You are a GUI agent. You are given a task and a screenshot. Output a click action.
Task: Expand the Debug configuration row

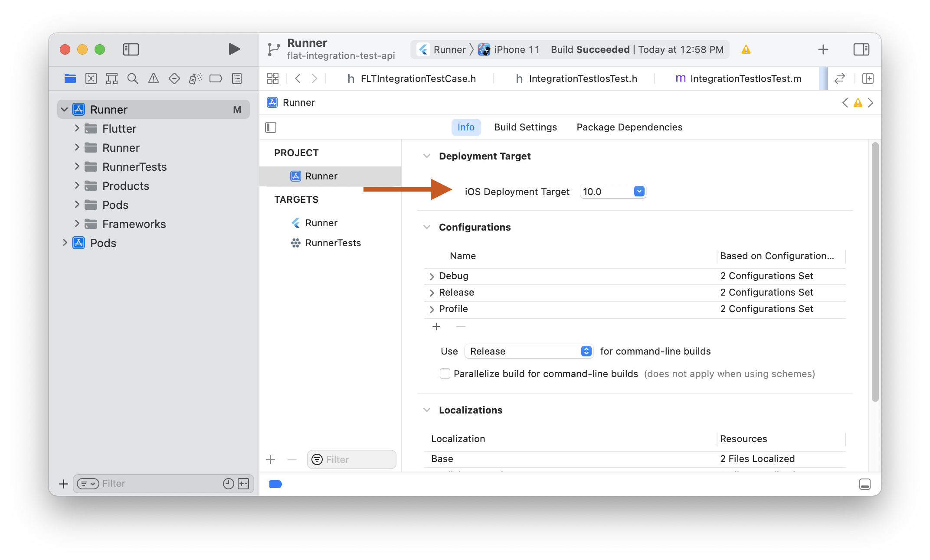tap(432, 276)
